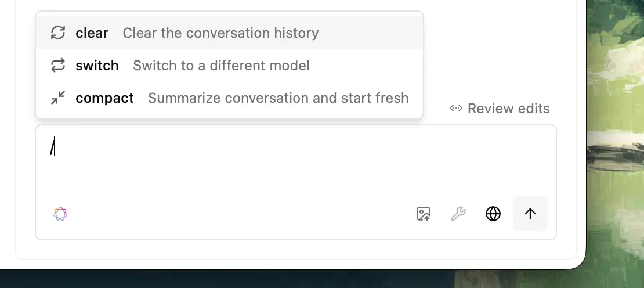Send the message with the up arrow
Screen dimensions: 644x288
[530, 214]
